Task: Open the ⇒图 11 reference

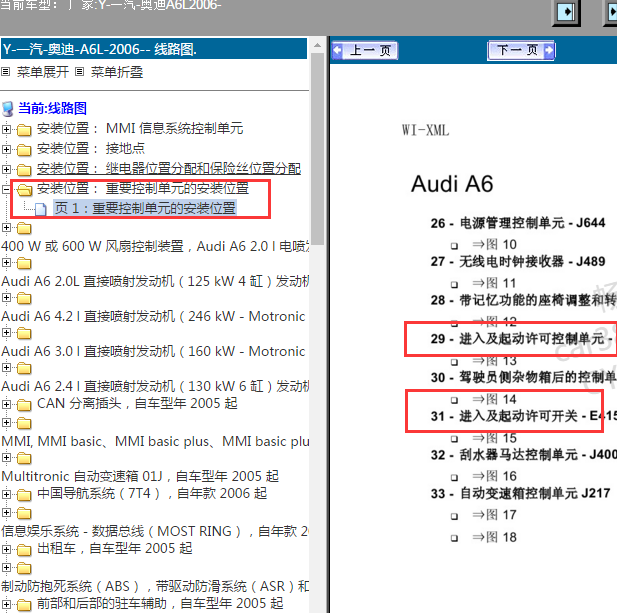Action: pos(494,283)
